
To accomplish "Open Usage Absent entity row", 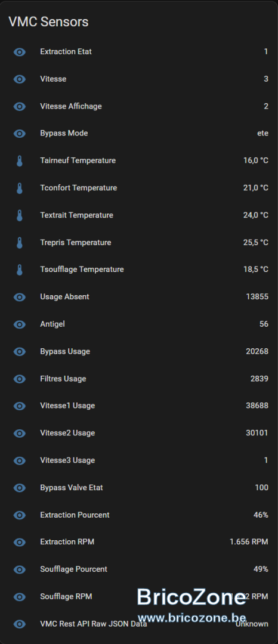I will [x=139, y=297].
